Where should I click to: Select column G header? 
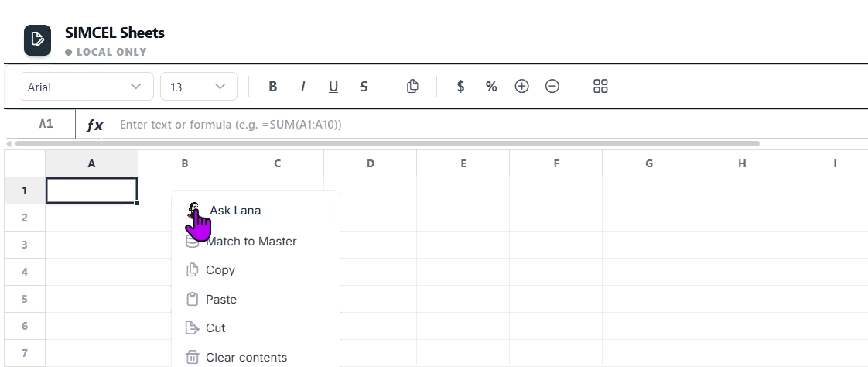coord(649,163)
